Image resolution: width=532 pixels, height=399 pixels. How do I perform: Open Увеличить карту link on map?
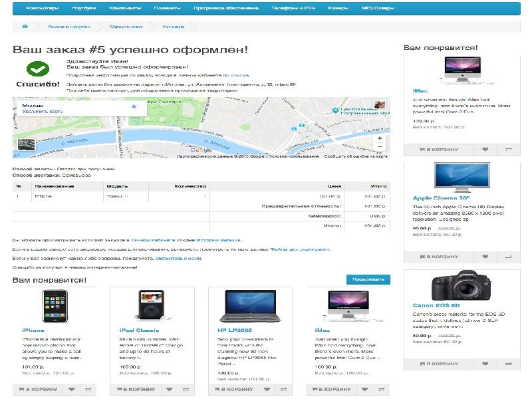point(43,111)
